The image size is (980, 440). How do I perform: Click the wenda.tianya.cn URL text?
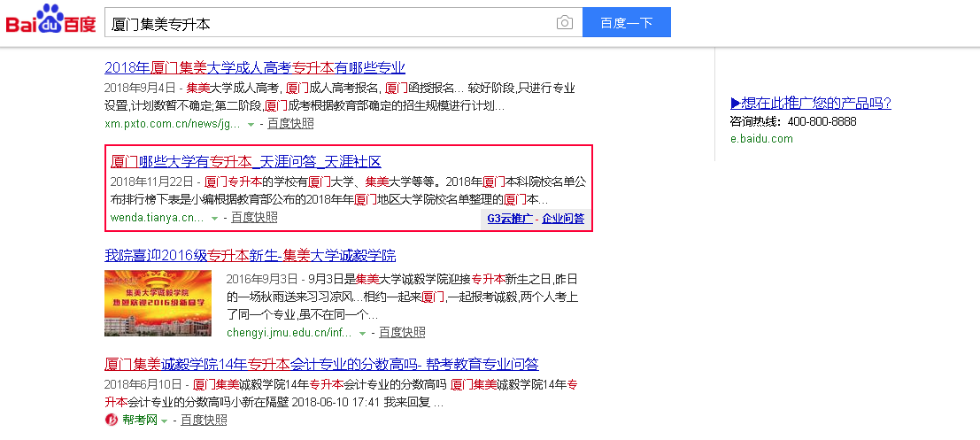point(157,218)
